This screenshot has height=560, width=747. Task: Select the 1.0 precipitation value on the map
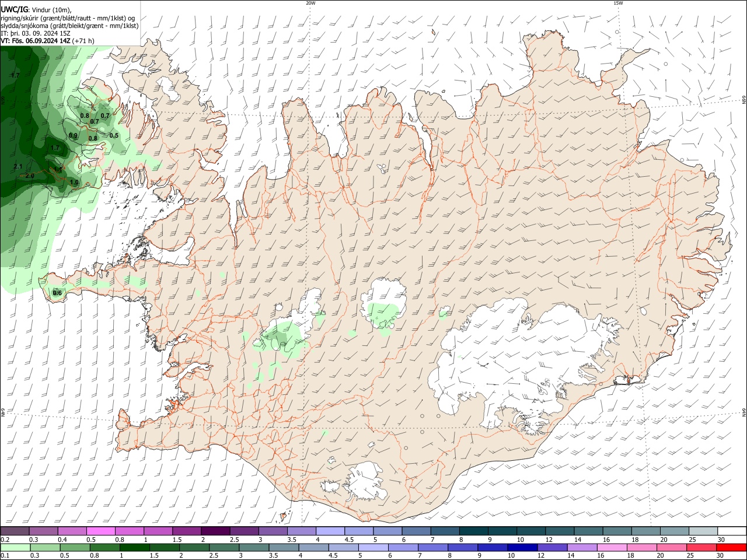74,183
